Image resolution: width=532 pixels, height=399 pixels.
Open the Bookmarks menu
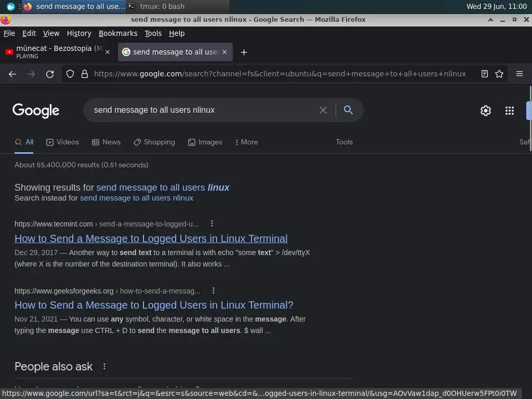[x=118, y=33]
